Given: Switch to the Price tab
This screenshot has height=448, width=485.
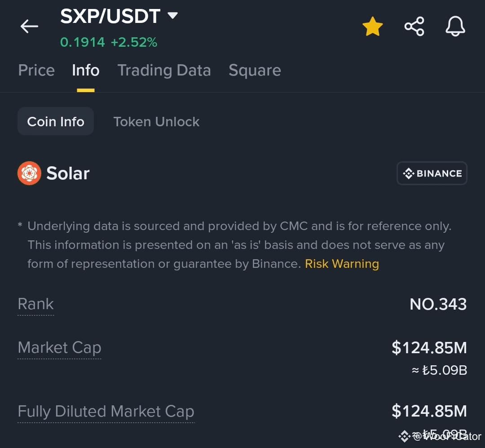Looking at the screenshot, I should (36, 70).
